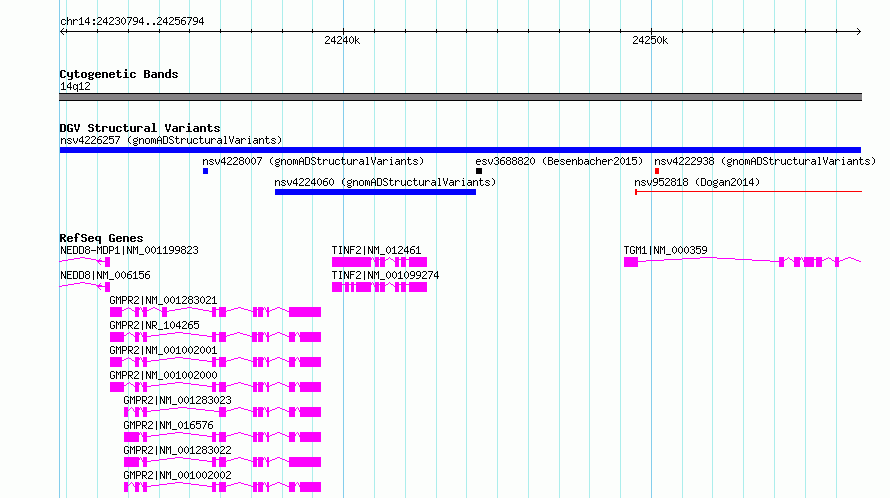
Task: Click the GMPR2|NM_001283021 transcript label
Action: (x=163, y=300)
